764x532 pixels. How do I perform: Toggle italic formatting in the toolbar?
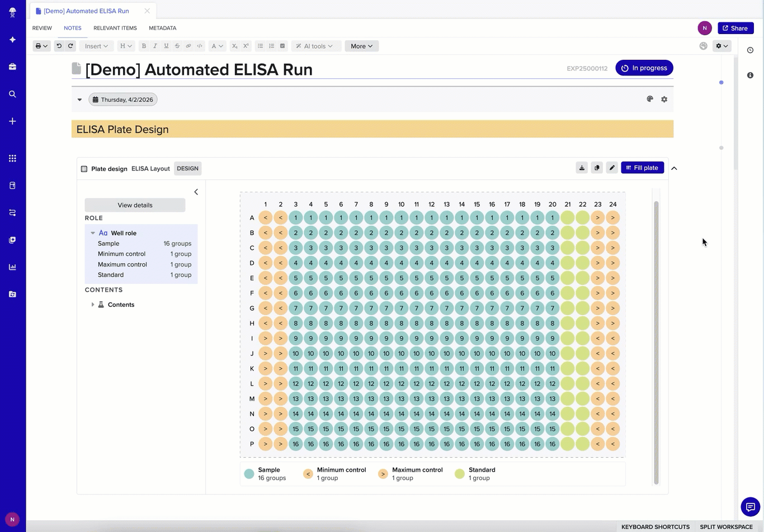[x=155, y=46]
